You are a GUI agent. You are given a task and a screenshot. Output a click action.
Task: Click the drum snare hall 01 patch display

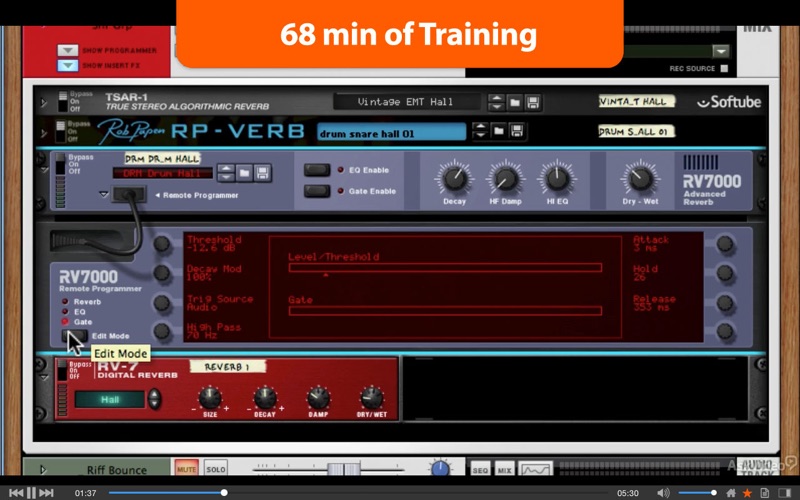pos(391,133)
